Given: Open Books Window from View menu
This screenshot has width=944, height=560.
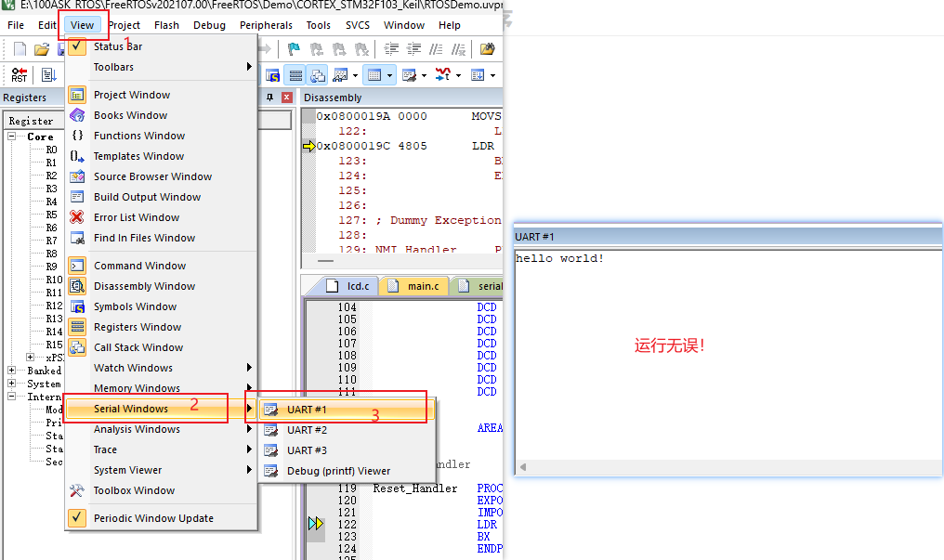Looking at the screenshot, I should (x=162, y=115).
